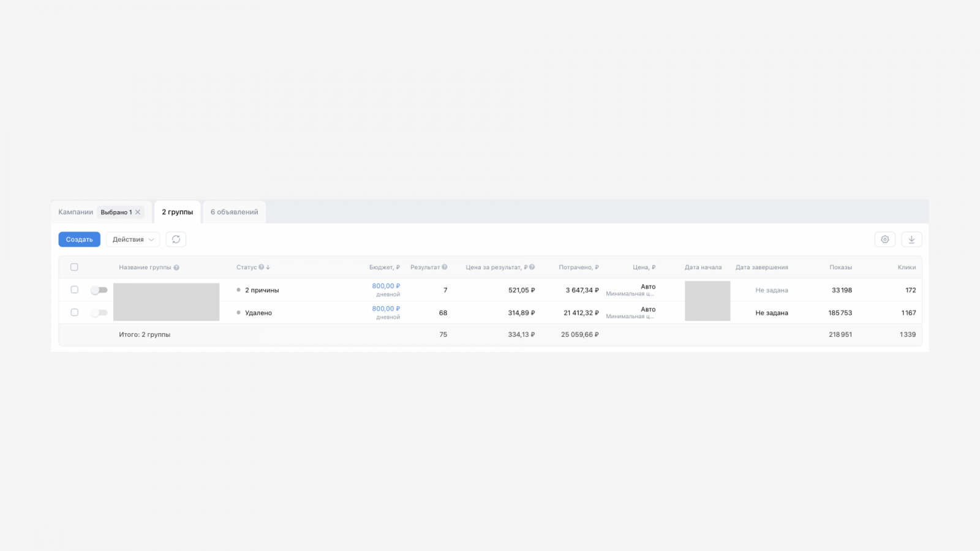Check the box for '2 причины' row

click(74, 290)
